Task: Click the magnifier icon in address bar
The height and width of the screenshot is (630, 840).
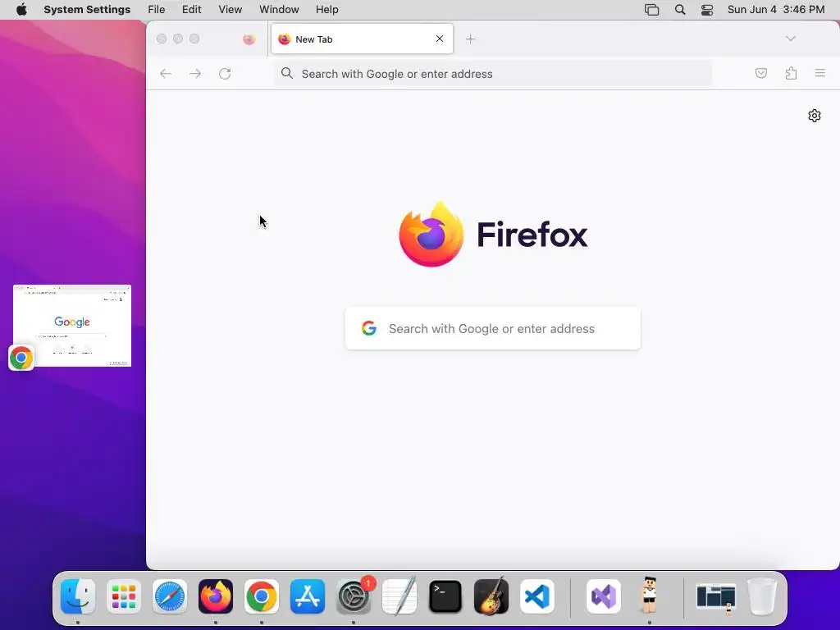Action: (287, 73)
